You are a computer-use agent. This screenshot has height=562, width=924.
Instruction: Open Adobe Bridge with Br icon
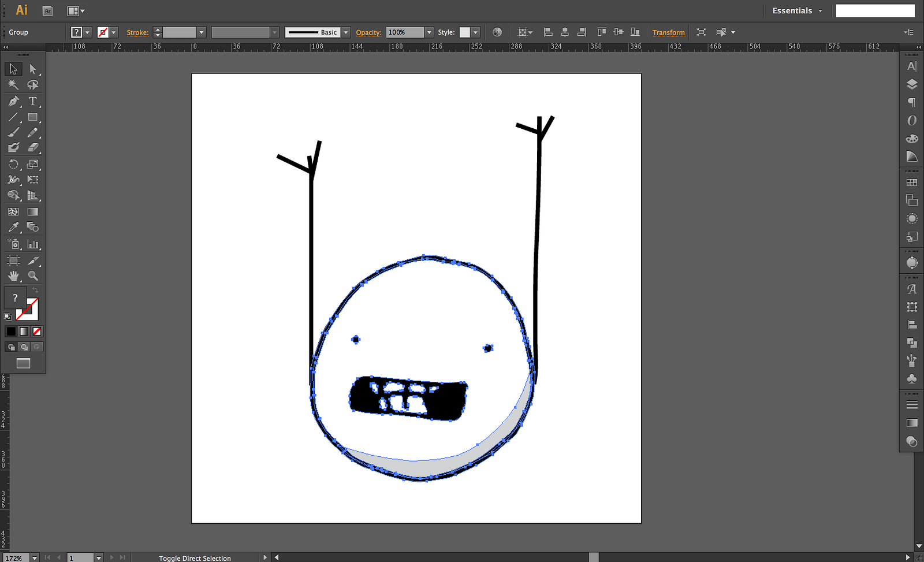click(x=48, y=11)
